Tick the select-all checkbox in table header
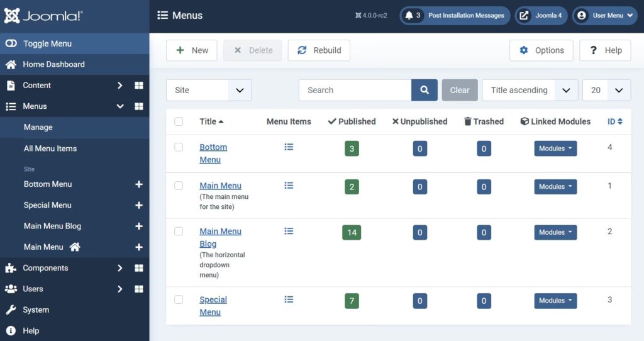The image size is (644, 341). (179, 121)
